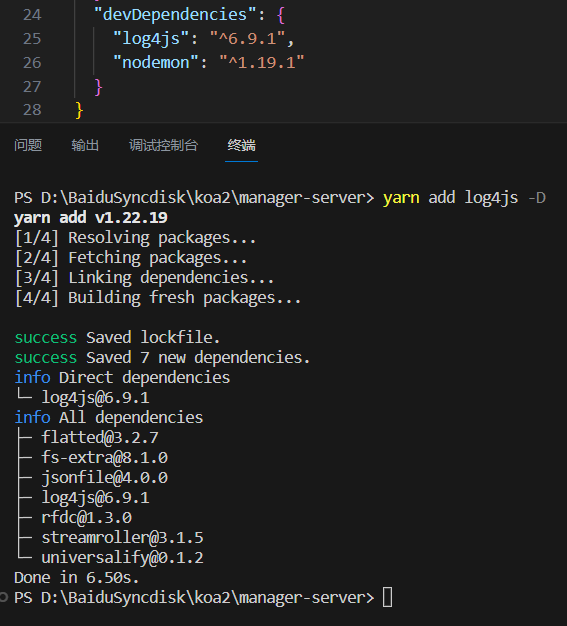This screenshot has width=567, height=626.
Task: Open the 调试控制台 debug console tab
Action: click(163, 145)
